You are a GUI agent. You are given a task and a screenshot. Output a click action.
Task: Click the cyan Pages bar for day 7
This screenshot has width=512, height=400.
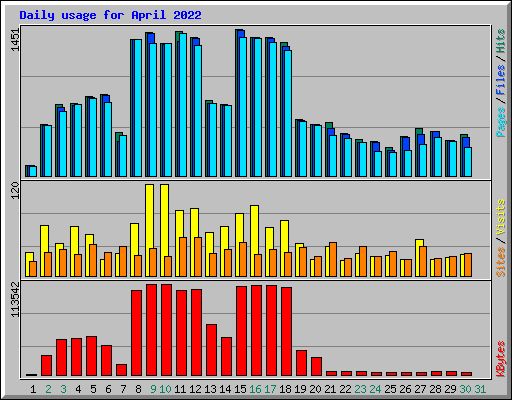123,156
